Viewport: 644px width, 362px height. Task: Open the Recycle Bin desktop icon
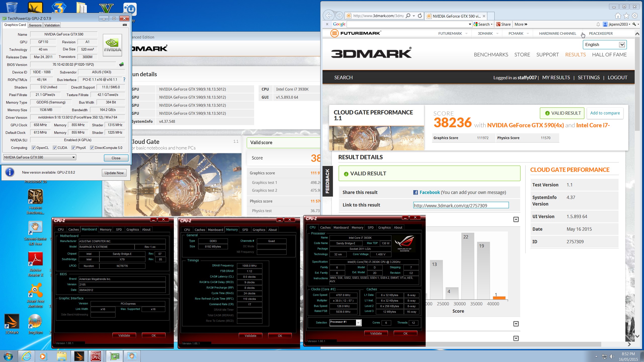(12, 7)
